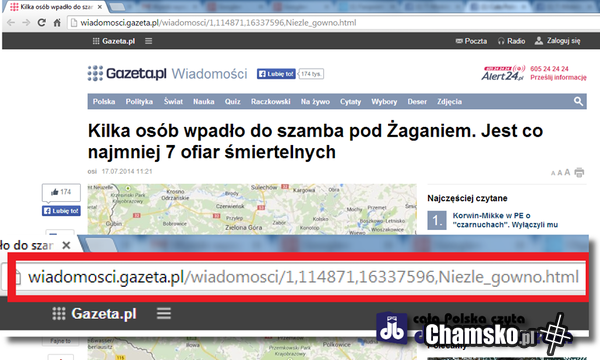This screenshot has width=600, height=360.
Task: Like page with Lubię to! header button
Action: [276, 74]
